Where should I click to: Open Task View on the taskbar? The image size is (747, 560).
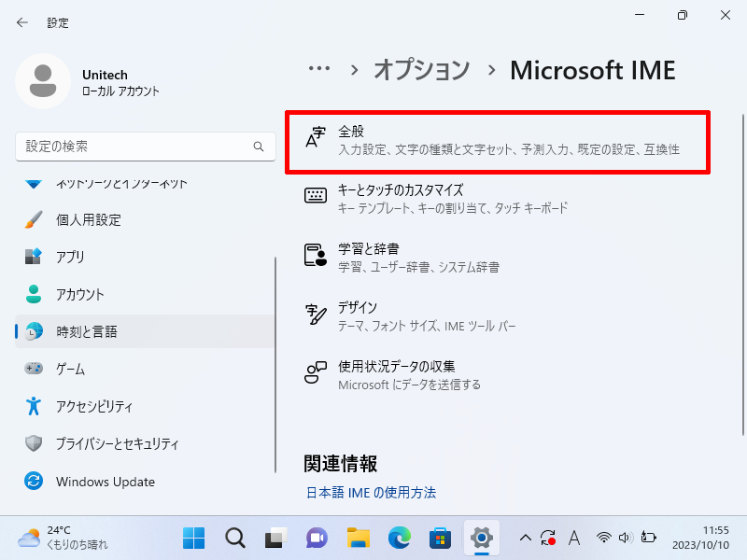[x=275, y=539]
